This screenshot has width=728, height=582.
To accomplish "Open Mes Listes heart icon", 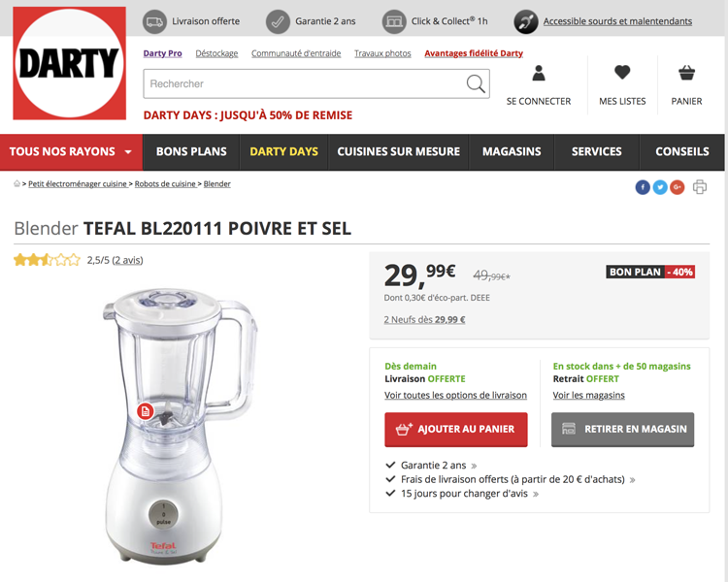I will 622,73.
